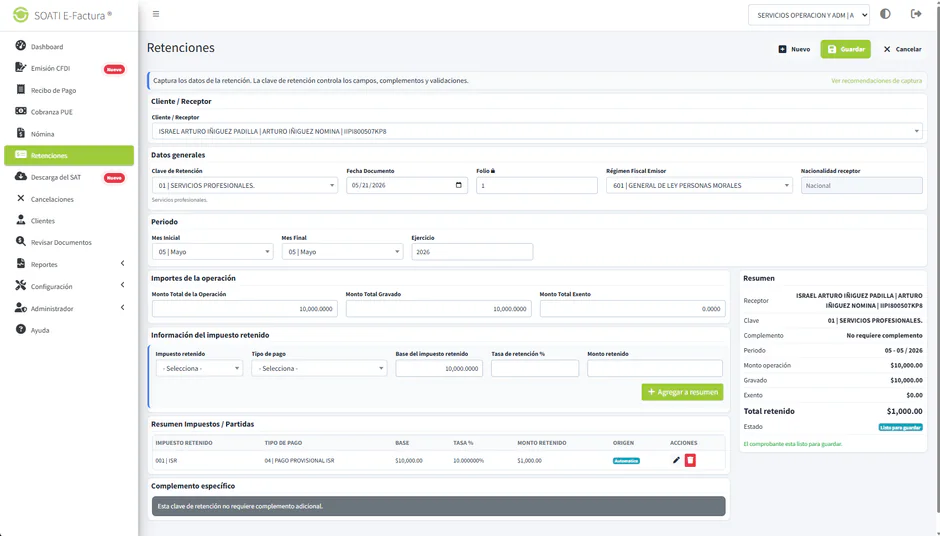Click Agregar a resumen button

pyautogui.click(x=682, y=392)
